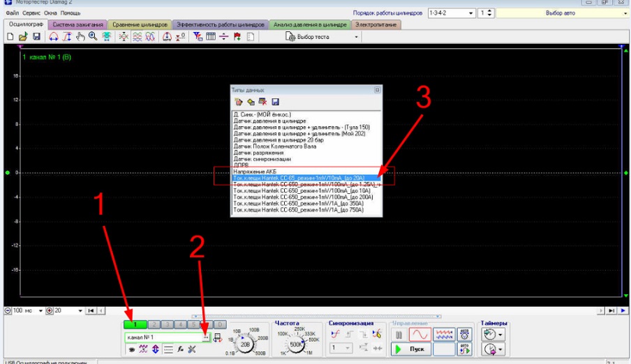Open the table grid toolbar icon

click(x=211, y=36)
